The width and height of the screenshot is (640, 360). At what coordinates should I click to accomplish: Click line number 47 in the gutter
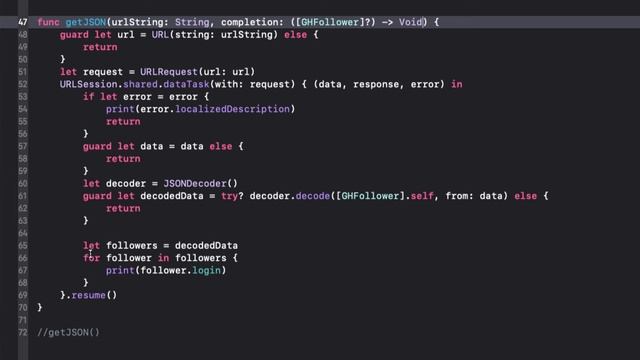(23, 22)
